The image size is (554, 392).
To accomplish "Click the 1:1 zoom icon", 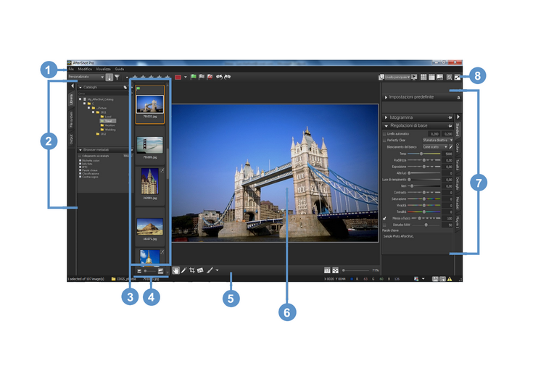I will pyautogui.click(x=326, y=270).
